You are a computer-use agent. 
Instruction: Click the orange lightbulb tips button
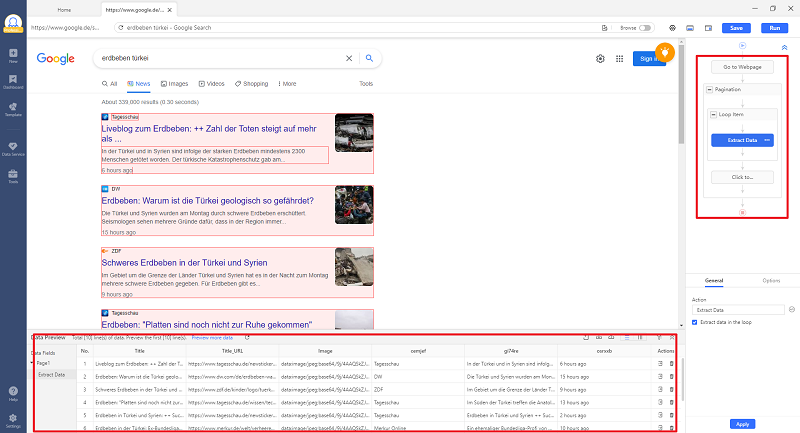coord(665,52)
